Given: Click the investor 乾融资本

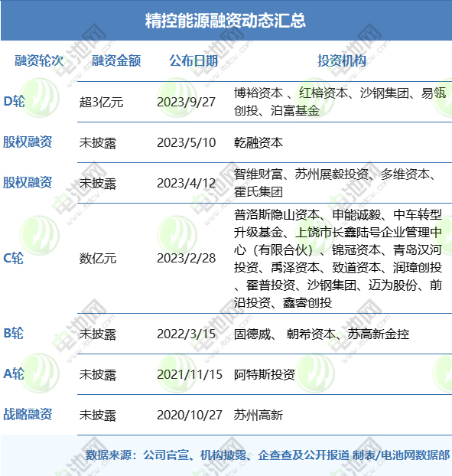Looking at the screenshot, I should 259,142.
